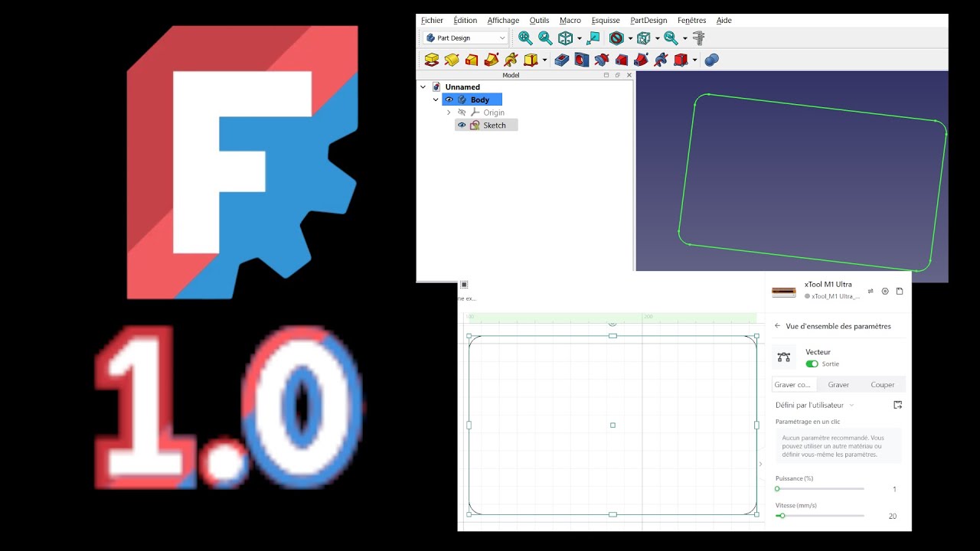Click the Boolean operation spheres icon
Image resolution: width=980 pixels, height=551 pixels.
[x=712, y=60]
